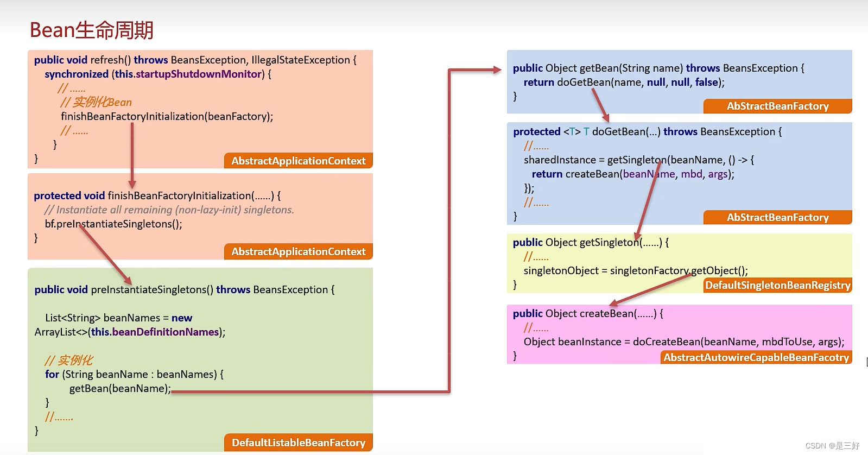Click 'for (String beanName : beanNames)' loop line
Screen dimensions: 868x455
point(134,374)
